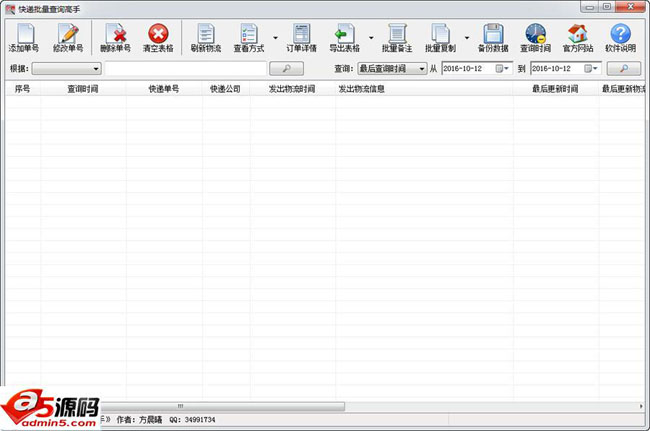Expand the 查看方式 dropdown arrow

pos(275,38)
